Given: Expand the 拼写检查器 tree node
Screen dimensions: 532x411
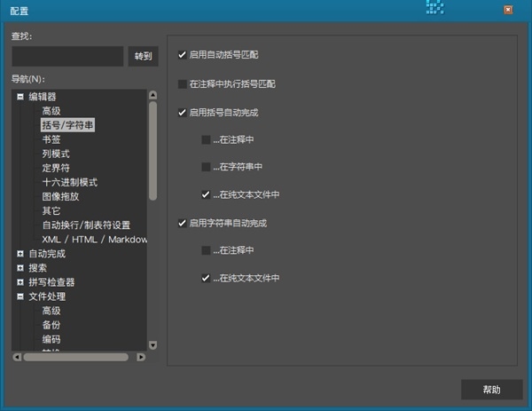Looking at the screenshot, I should tap(20, 282).
